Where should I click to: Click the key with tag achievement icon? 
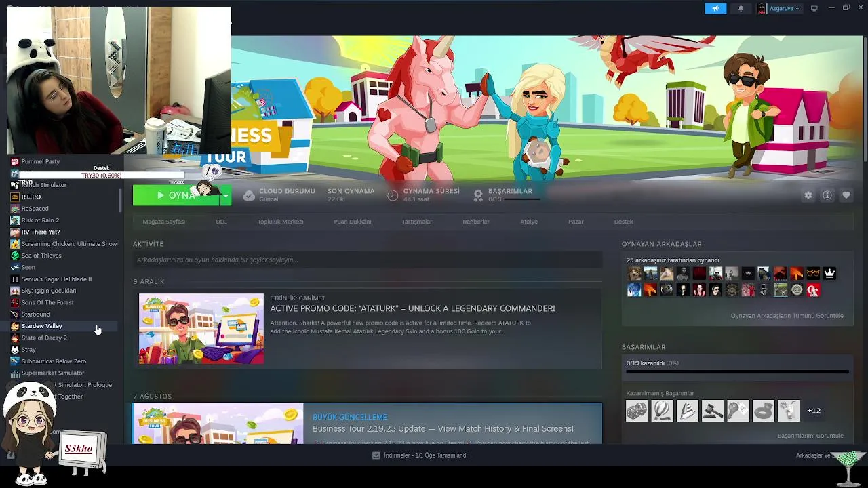tap(738, 411)
